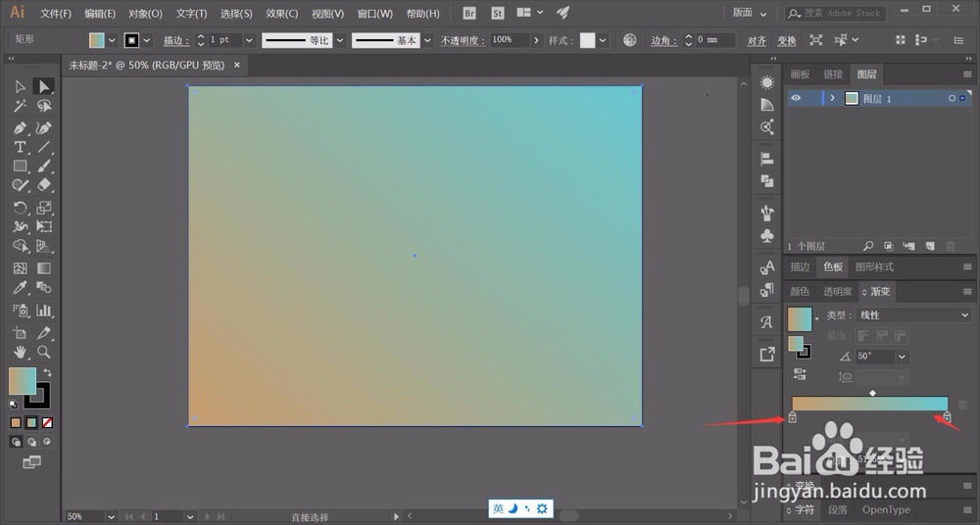980x525 pixels.
Task: Open 版面 workspace switcher dropdown
Action: (x=750, y=13)
